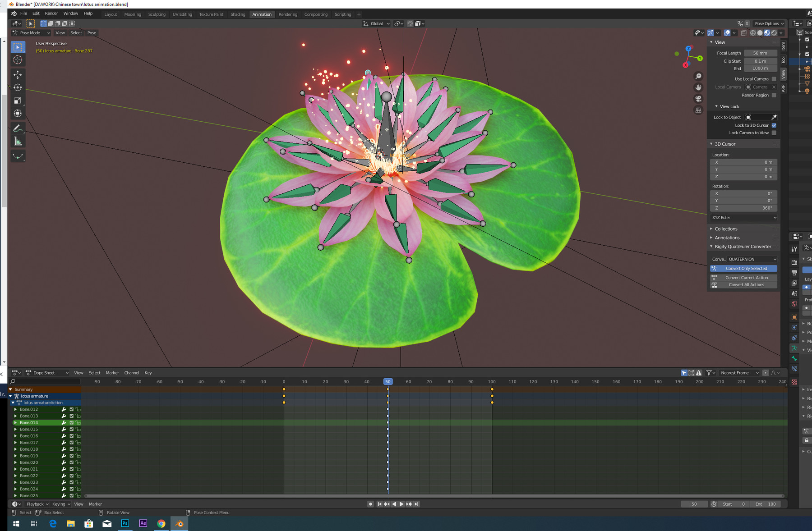This screenshot has height=531, width=812.
Task: Open the Dope Sheet editor mode dropdown
Action: click(46, 373)
